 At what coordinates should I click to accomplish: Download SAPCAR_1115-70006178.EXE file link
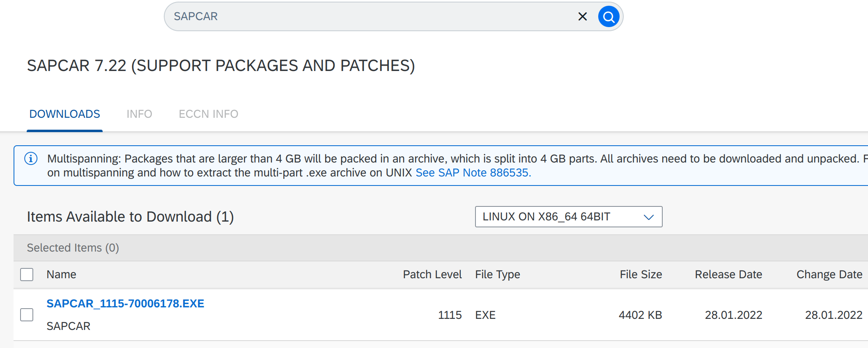point(125,304)
